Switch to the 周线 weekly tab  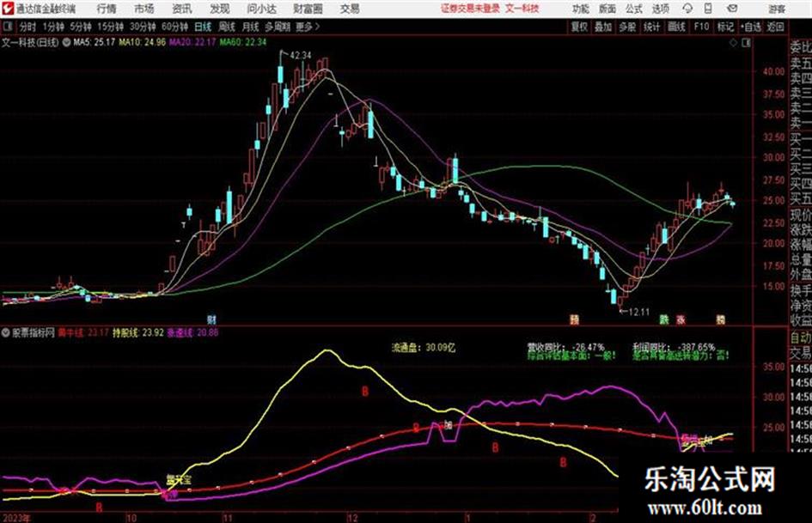[227, 27]
